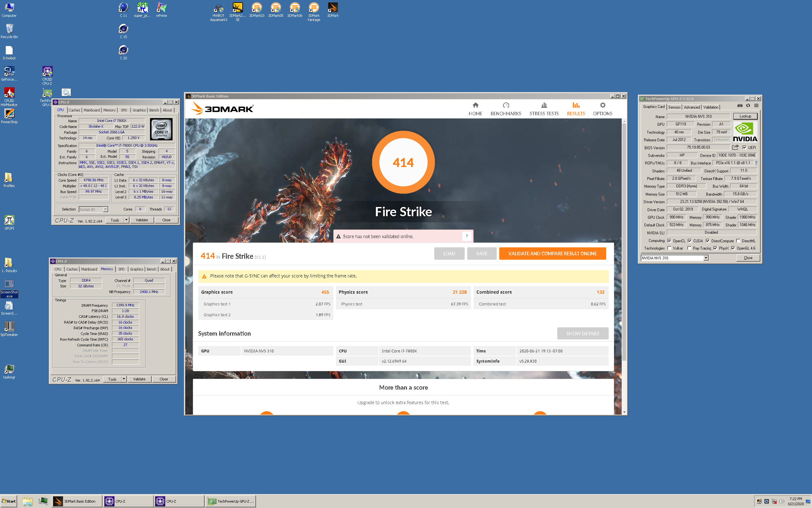812x508 pixels.
Task: Open the Start menu
Action: pyautogui.click(x=9, y=501)
